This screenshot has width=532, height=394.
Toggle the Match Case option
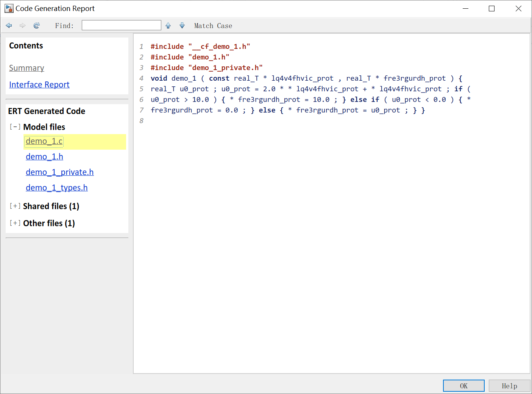(x=213, y=26)
